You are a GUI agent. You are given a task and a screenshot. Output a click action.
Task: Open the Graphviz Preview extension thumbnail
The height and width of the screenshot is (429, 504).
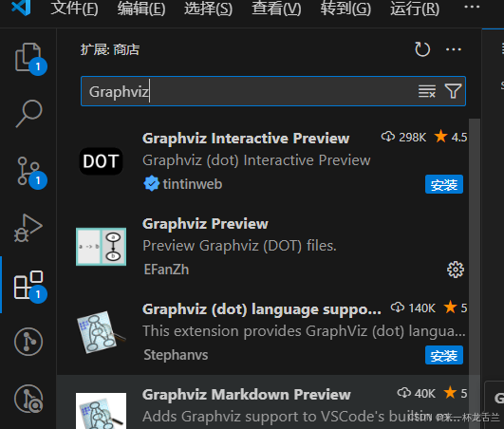(101, 247)
